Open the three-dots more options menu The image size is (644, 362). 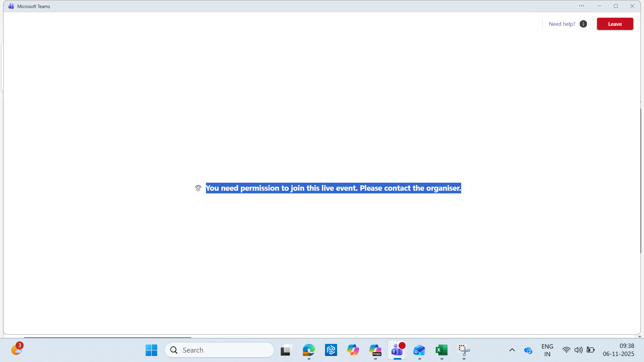click(x=582, y=6)
